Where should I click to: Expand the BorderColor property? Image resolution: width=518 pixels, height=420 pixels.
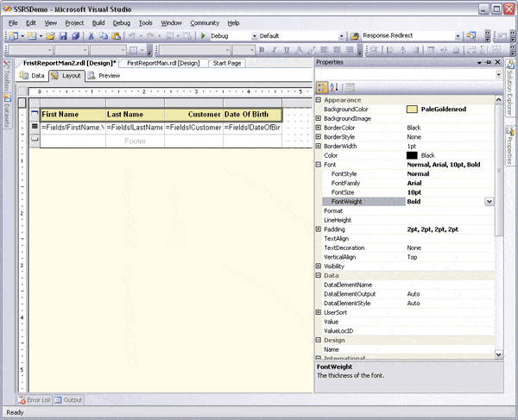[319, 128]
